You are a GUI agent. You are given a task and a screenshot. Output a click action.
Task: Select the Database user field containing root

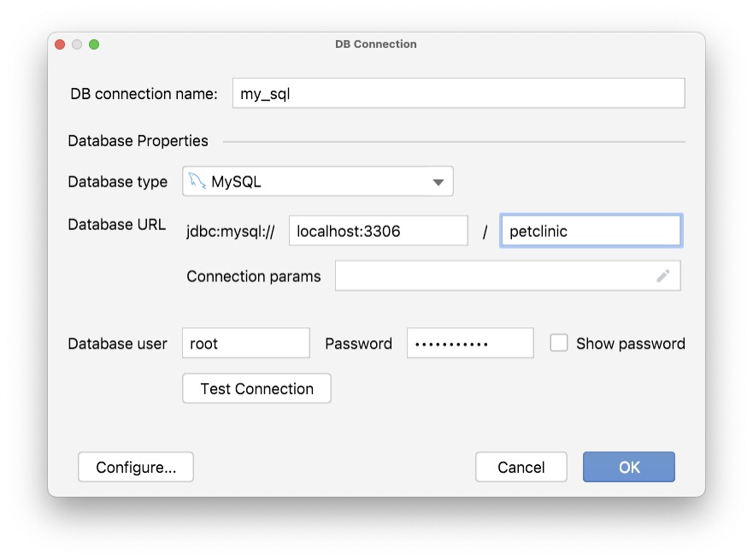pyautogui.click(x=245, y=343)
